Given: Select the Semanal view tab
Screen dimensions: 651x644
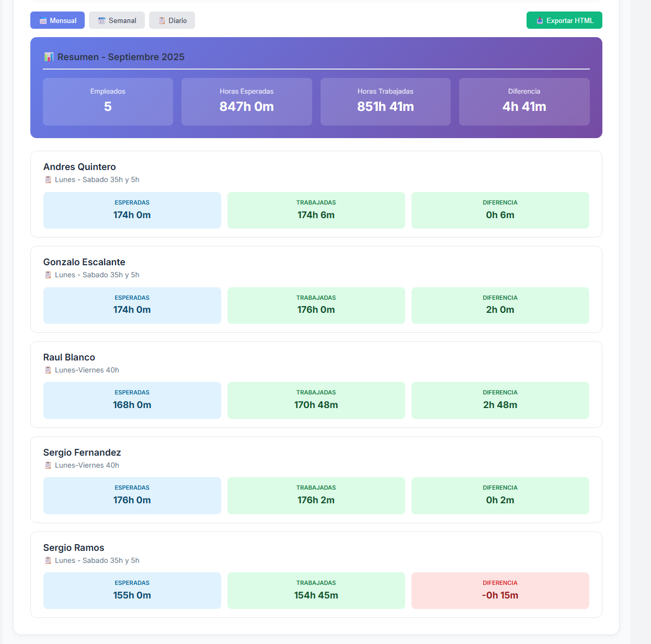Looking at the screenshot, I should pos(117,20).
